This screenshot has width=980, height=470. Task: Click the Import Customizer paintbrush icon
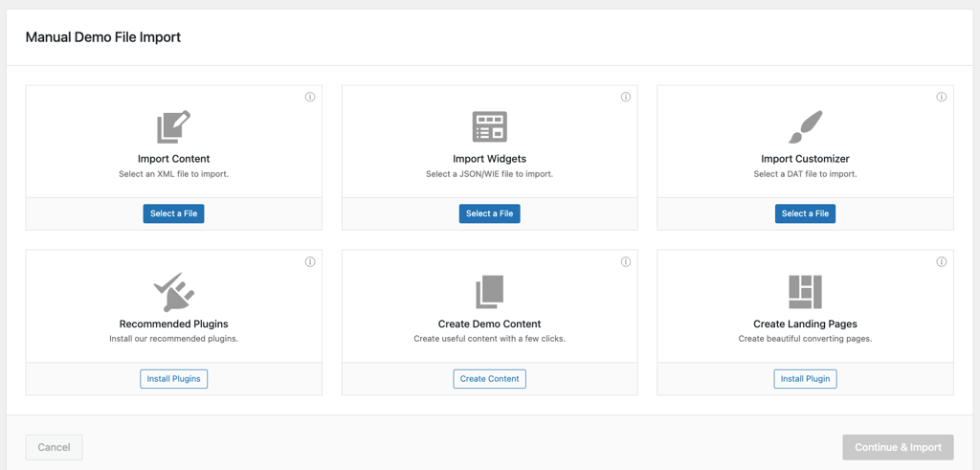coord(805,127)
